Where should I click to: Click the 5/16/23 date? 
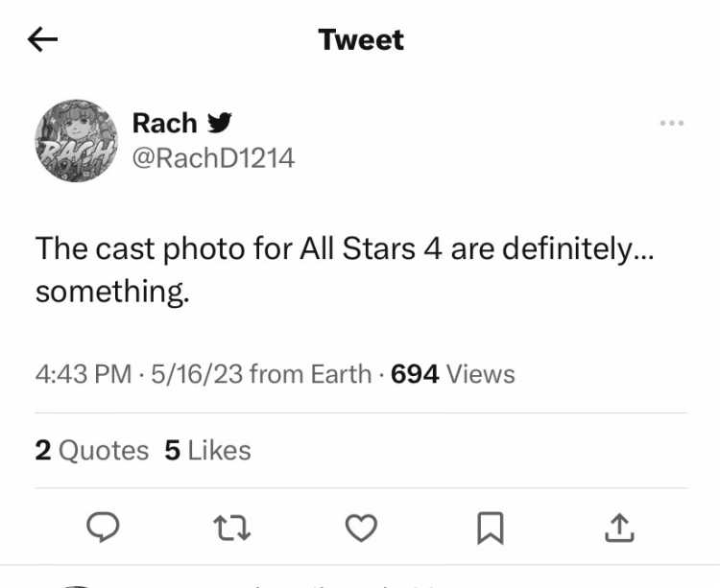coord(197,374)
